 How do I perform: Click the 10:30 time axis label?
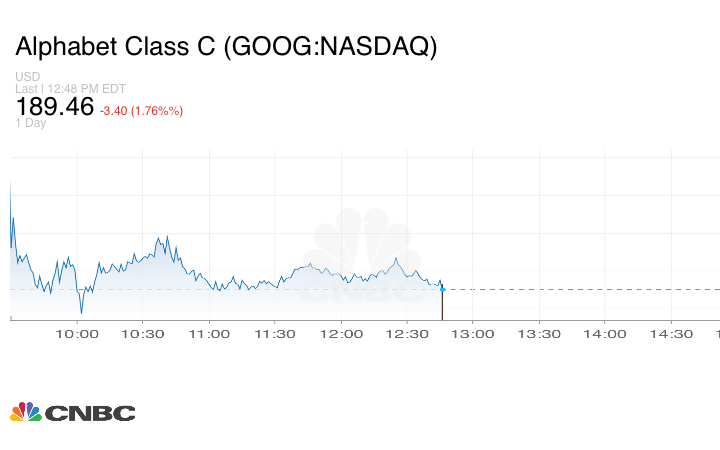pyautogui.click(x=143, y=334)
